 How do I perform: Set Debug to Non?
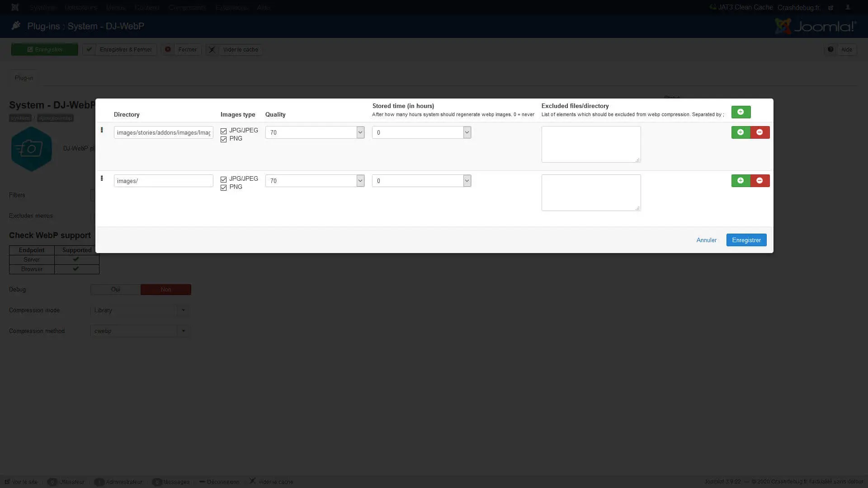[166, 290]
